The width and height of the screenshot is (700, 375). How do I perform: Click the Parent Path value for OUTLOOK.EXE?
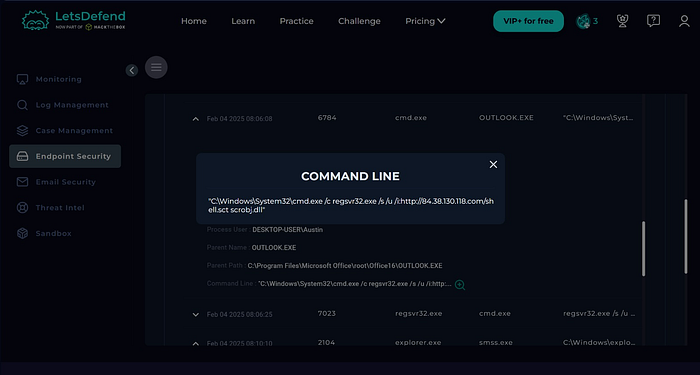[345, 266]
